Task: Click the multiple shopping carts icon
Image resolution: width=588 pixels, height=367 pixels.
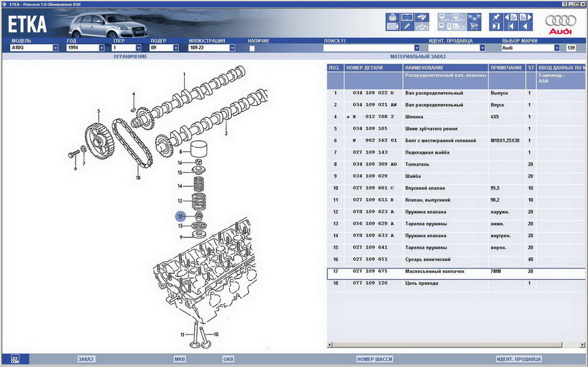Action: pos(474,17)
